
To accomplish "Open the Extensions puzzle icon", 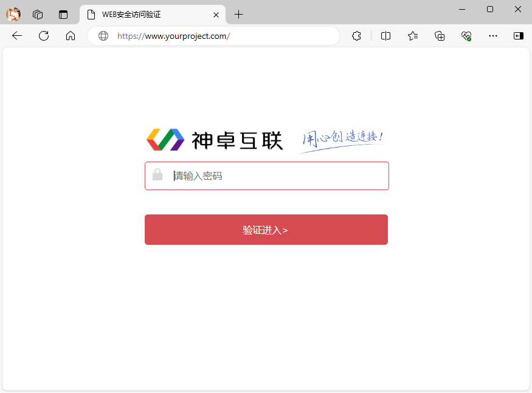I will point(356,36).
